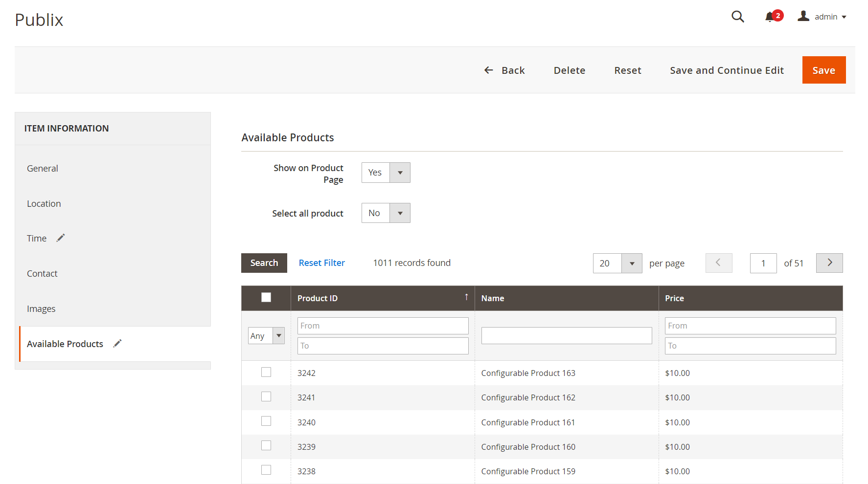Viewport: 868px width, 484px height.
Task: Click the admin user account icon
Action: pyautogui.click(x=803, y=16)
